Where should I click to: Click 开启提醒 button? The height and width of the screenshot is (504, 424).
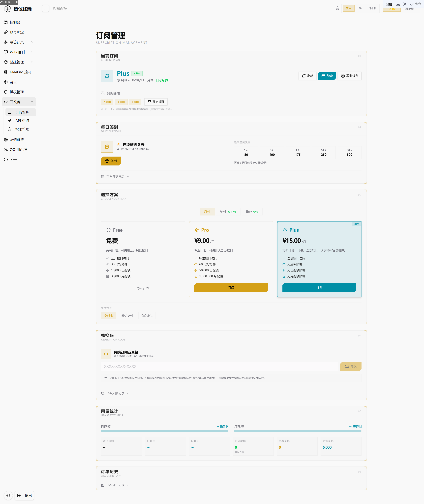(x=156, y=102)
